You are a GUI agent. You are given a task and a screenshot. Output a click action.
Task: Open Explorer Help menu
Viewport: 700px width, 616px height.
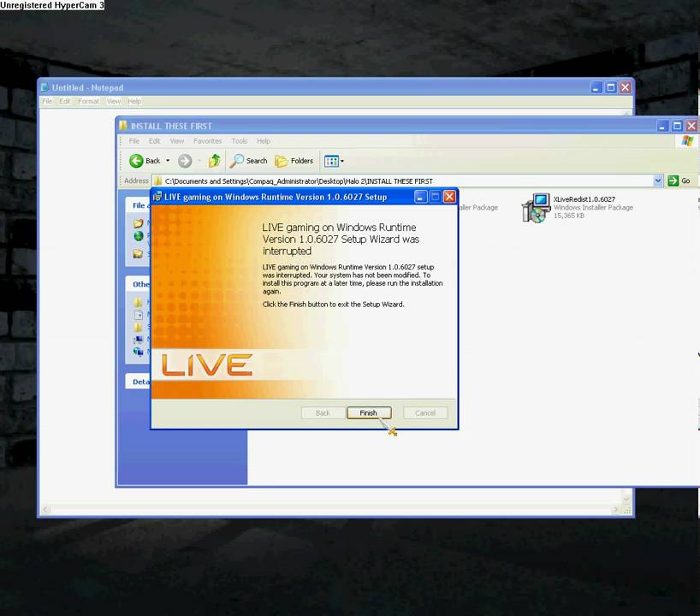coord(264,141)
